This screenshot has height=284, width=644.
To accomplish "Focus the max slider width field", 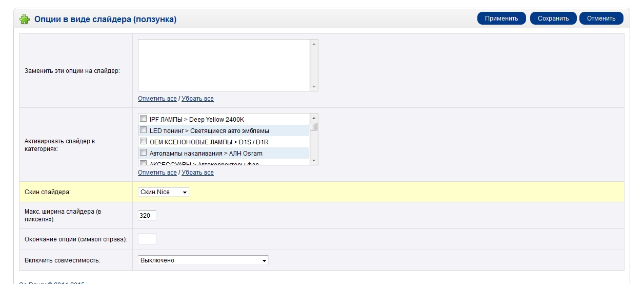I will pos(147,216).
